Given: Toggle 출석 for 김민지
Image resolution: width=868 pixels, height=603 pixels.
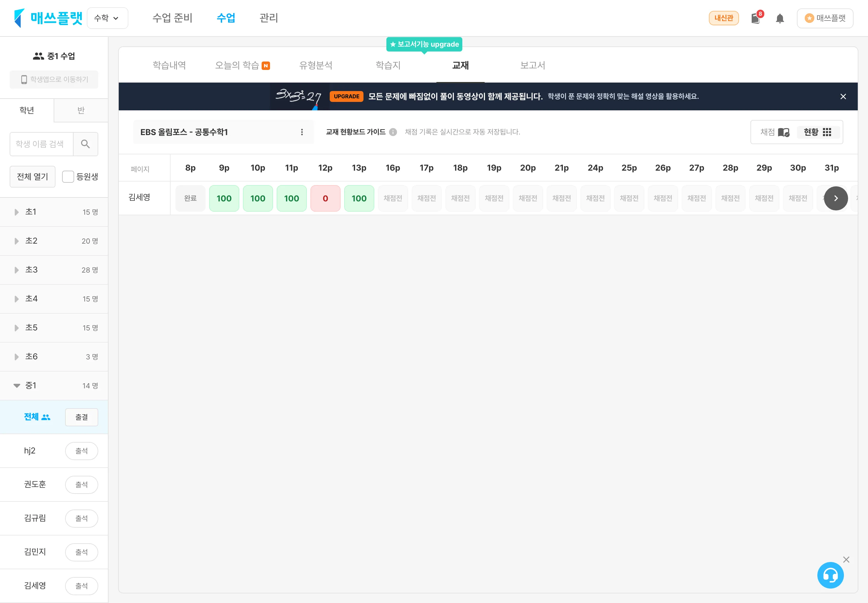Looking at the screenshot, I should (82, 552).
